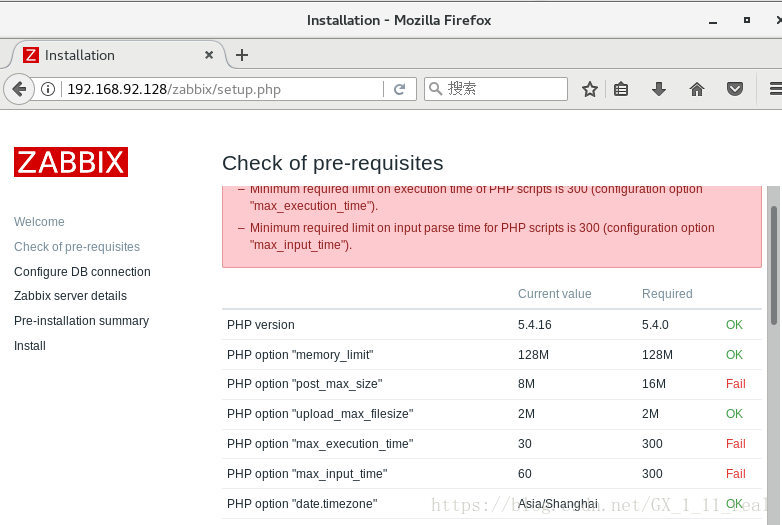Screen dimensions: 782x525
Task: Open site information icon in address bar
Action: click(48, 89)
